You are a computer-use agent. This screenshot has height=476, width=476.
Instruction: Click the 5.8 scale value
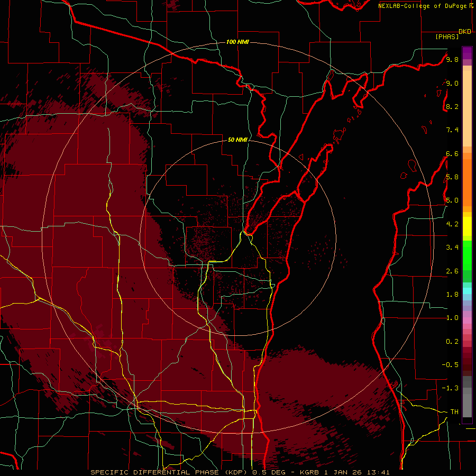point(452,177)
